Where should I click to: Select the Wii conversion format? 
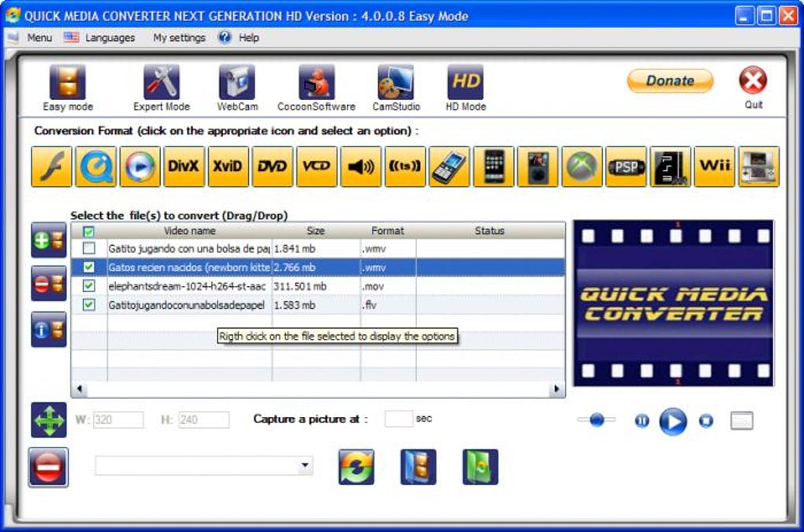714,166
